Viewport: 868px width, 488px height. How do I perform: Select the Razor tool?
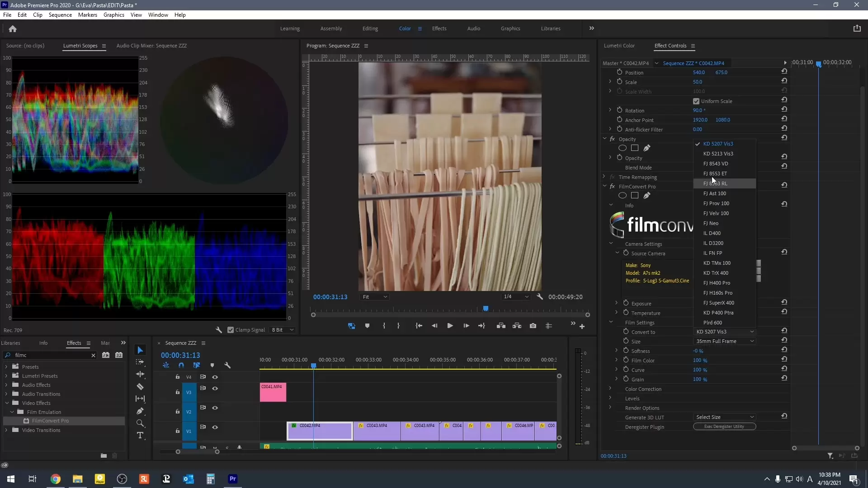click(140, 387)
